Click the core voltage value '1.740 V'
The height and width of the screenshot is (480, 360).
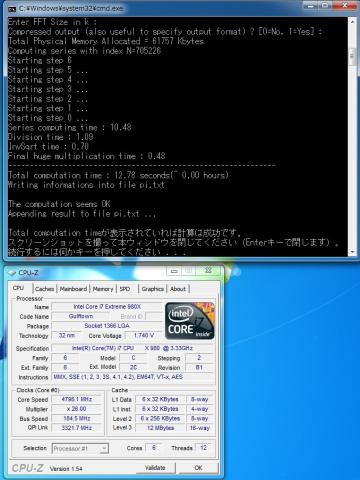(144, 335)
